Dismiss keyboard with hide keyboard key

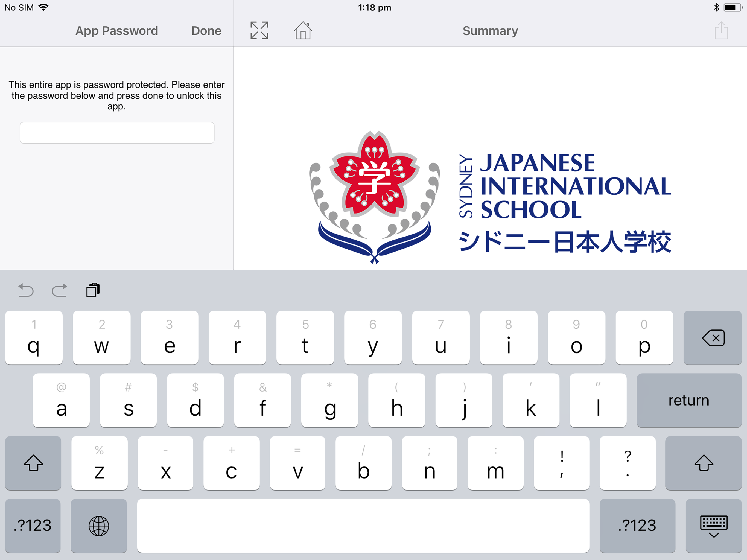pyautogui.click(x=714, y=526)
